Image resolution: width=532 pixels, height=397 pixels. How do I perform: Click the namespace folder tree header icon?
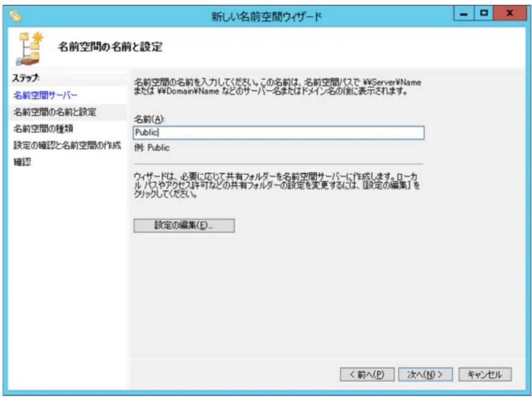pos(31,48)
